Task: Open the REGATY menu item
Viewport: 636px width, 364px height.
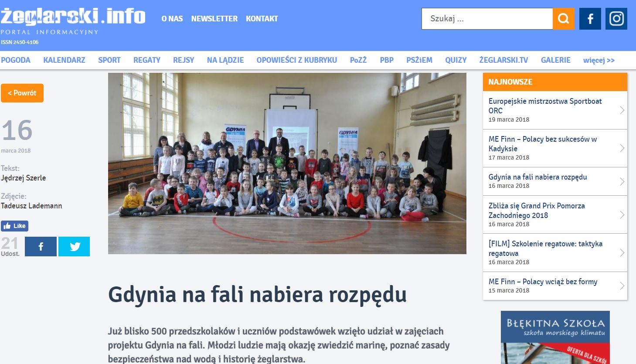Action: tap(146, 60)
